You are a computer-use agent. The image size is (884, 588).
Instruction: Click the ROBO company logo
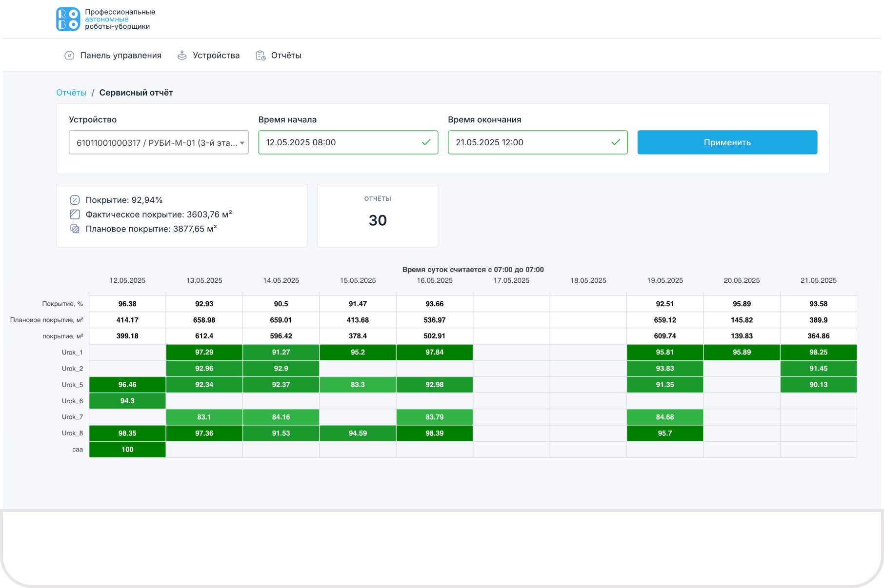pos(68,19)
